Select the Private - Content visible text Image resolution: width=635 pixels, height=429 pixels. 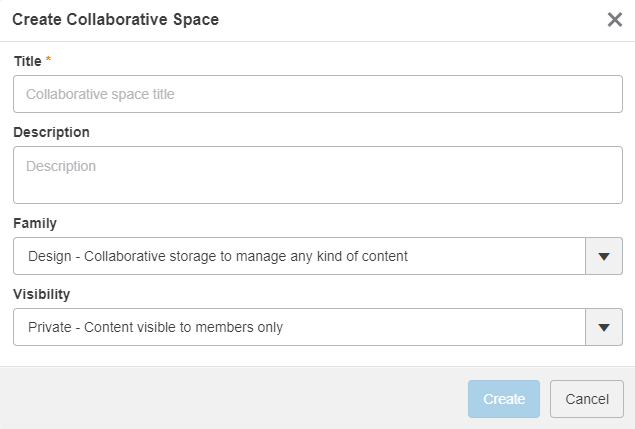click(155, 327)
